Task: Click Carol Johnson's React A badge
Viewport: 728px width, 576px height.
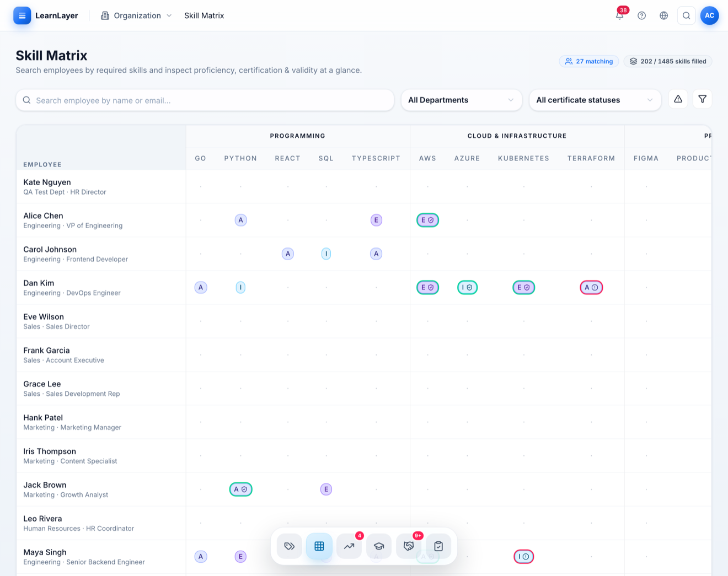Action: coord(287,254)
